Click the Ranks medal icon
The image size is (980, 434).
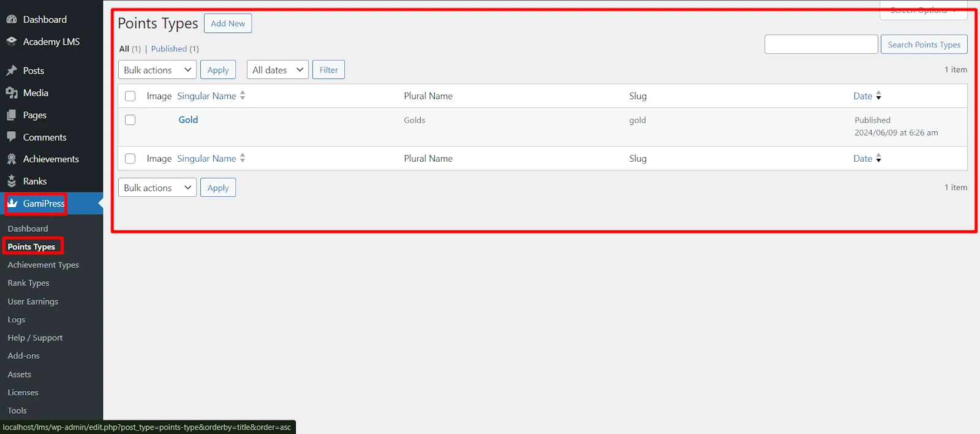[x=12, y=181]
